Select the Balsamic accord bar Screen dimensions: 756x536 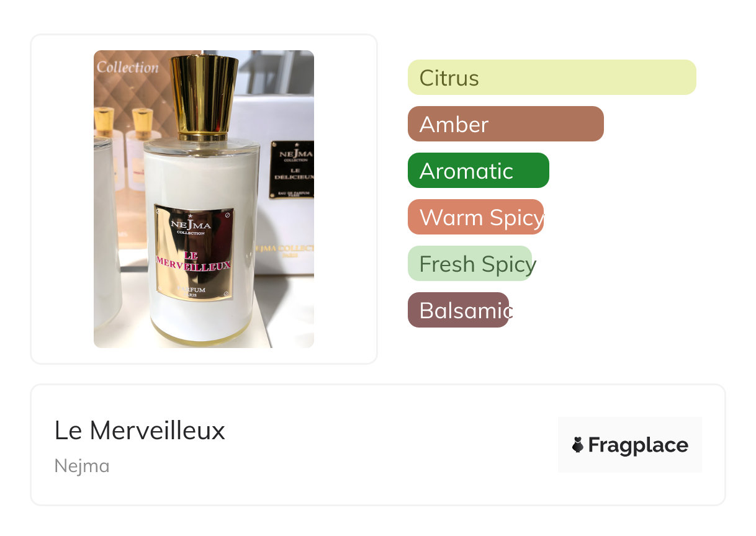tap(459, 310)
